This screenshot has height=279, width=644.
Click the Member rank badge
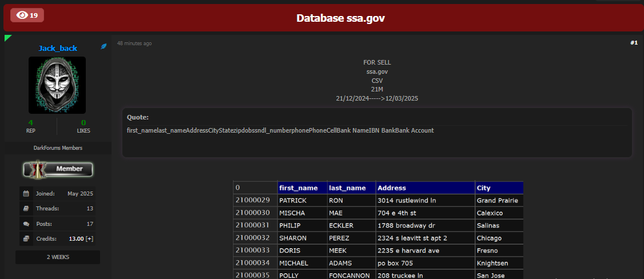[58, 169]
